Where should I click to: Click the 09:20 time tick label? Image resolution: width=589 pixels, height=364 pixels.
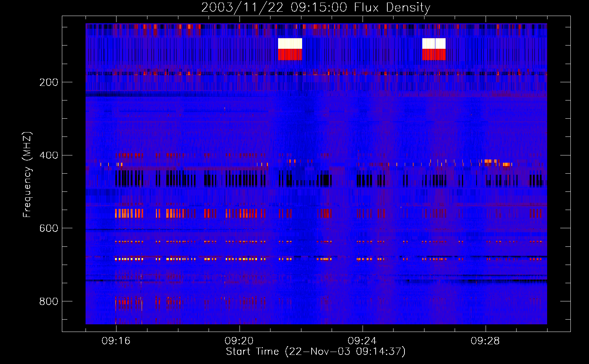coord(239,341)
